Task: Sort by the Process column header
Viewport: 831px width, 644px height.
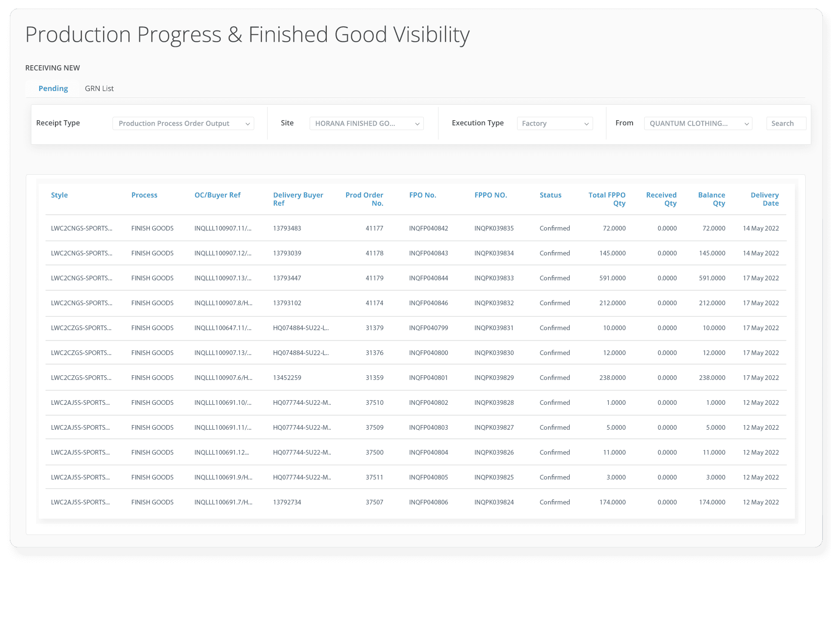Action: 144,195
